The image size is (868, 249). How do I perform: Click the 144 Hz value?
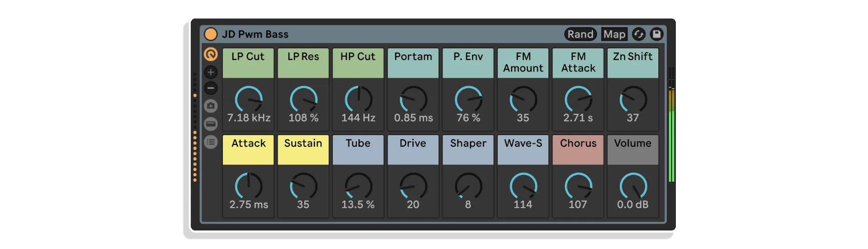(359, 118)
